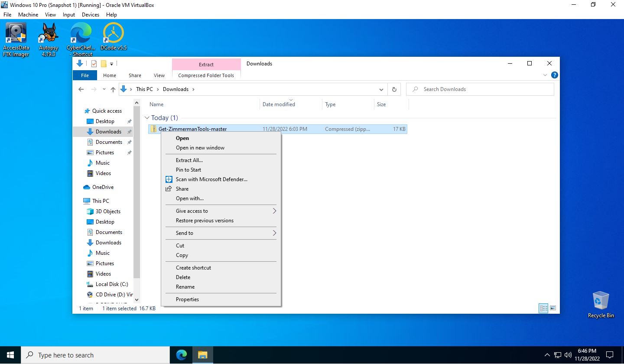624x364 pixels.
Task: Sort by Date modified column header
Action: coord(291,104)
